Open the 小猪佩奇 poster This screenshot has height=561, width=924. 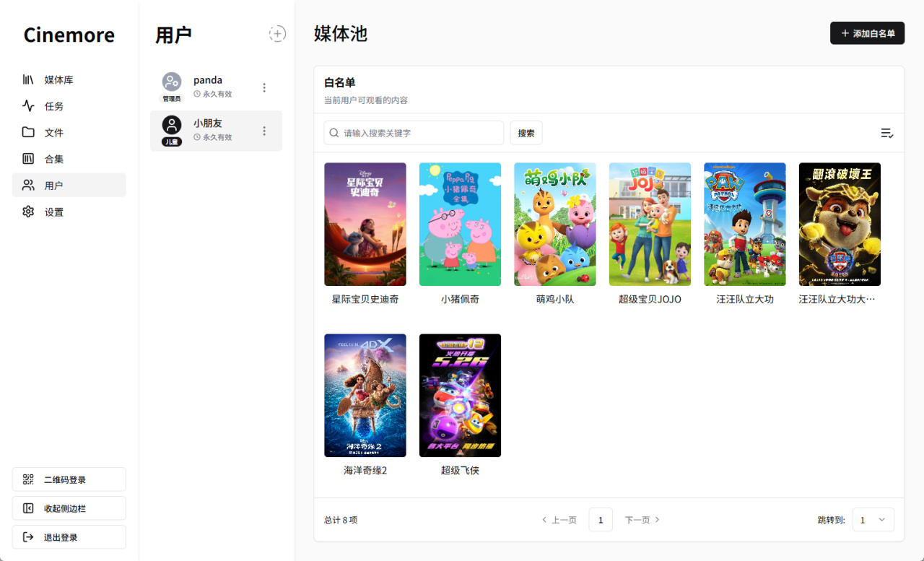460,225
